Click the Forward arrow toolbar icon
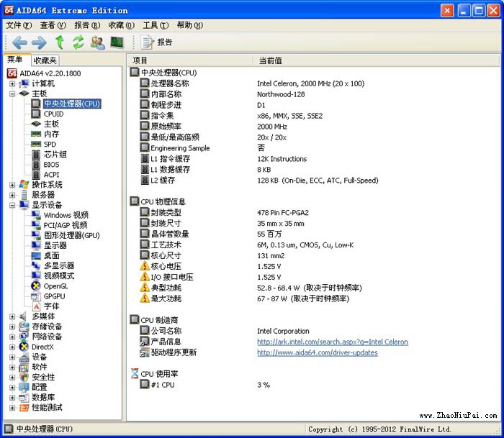504x438 pixels. point(39,42)
